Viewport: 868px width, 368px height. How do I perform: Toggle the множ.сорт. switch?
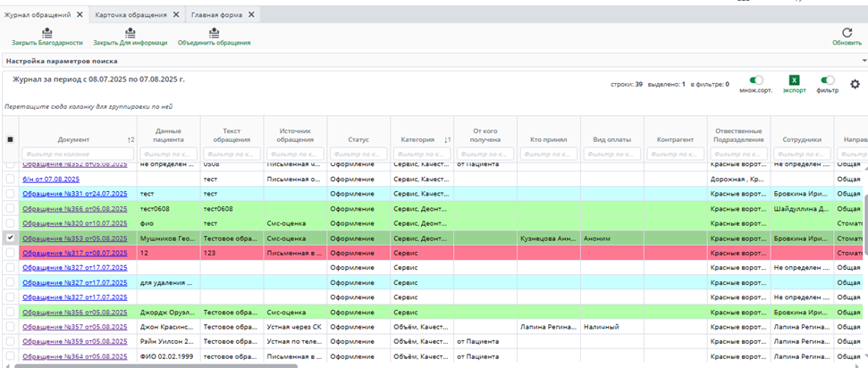point(755,80)
